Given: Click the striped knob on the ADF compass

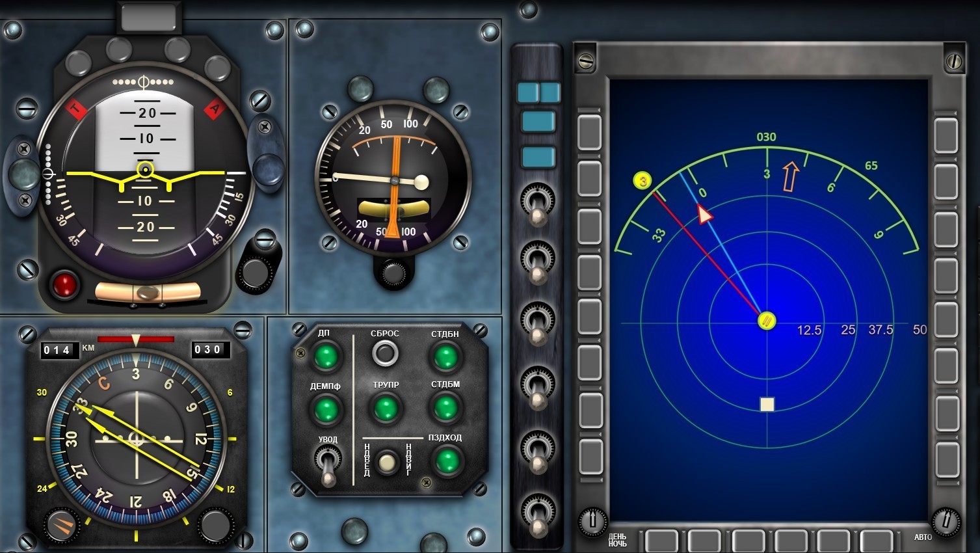Looking at the screenshot, I should 62,524.
